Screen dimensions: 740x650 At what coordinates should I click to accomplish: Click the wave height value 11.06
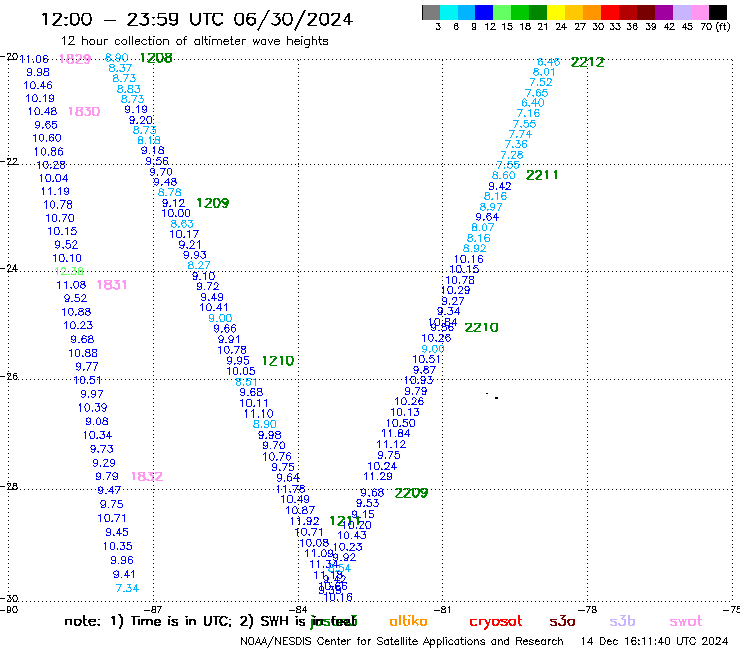coord(34,59)
